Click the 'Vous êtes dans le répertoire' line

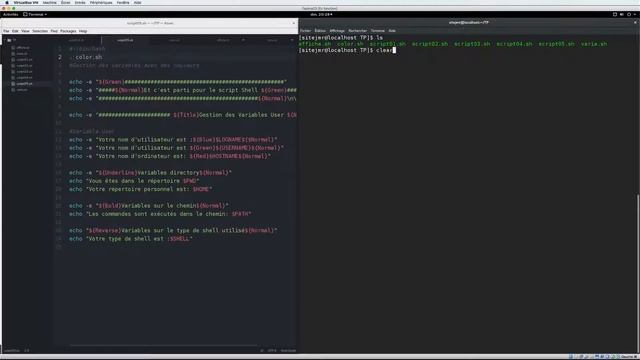point(134,181)
